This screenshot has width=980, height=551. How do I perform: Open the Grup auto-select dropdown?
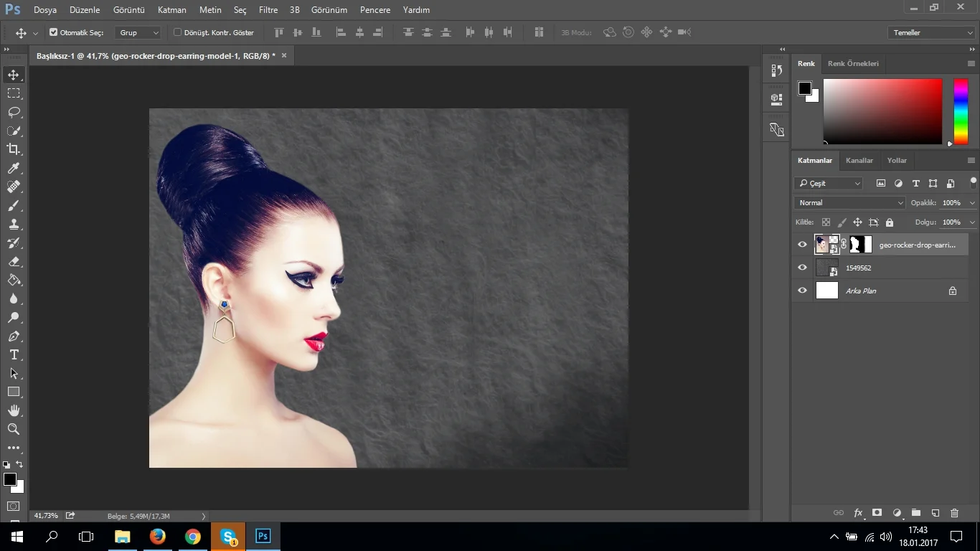point(138,33)
